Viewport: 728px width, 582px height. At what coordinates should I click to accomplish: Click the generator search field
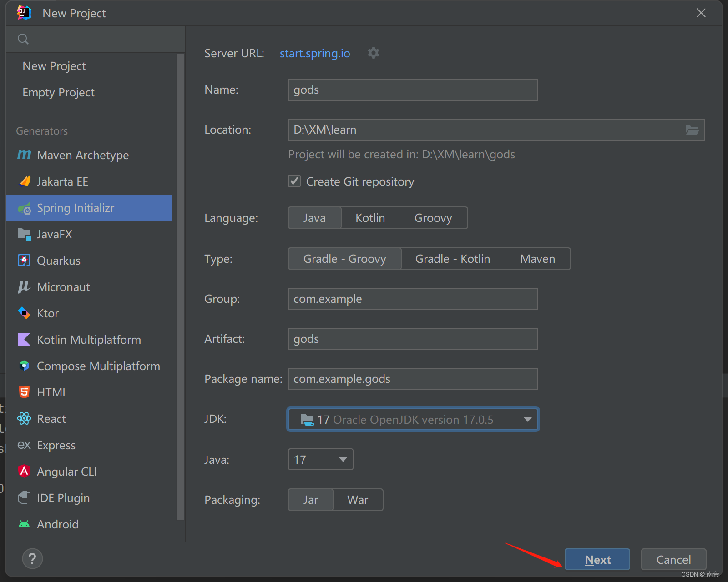point(96,39)
